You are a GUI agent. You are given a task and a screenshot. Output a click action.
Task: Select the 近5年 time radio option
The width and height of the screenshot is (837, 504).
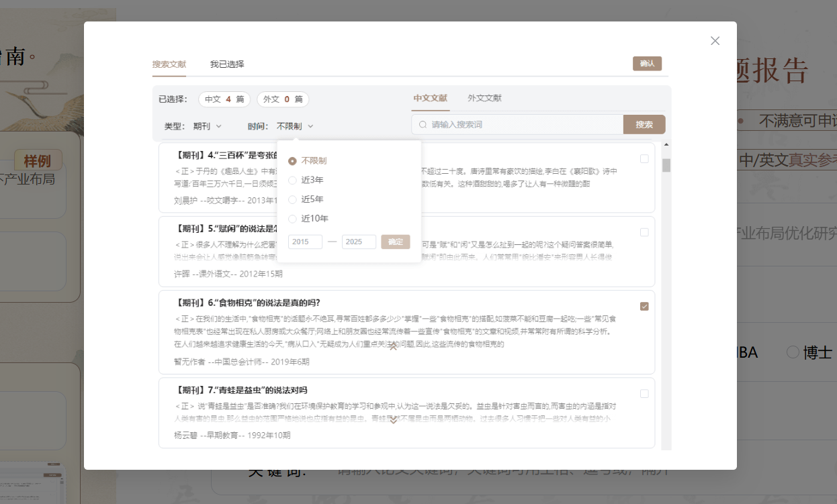click(x=292, y=199)
